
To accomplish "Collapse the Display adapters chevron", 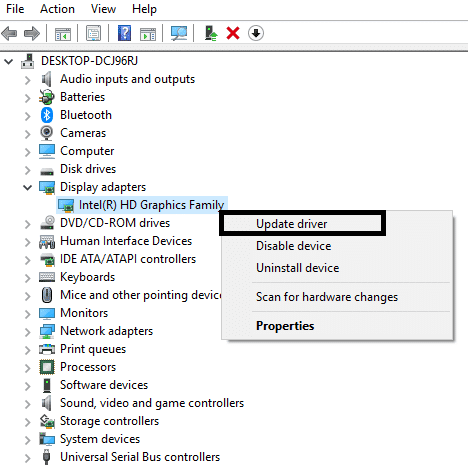I will click(27, 187).
